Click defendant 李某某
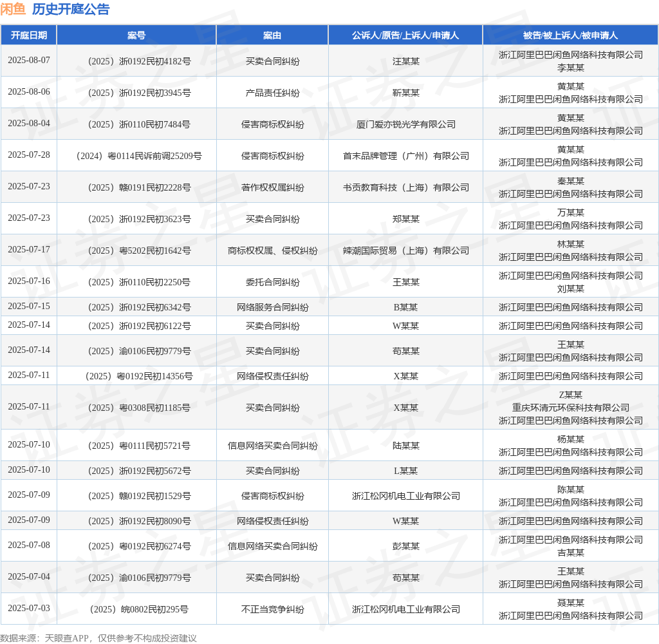659x644 pixels. click(570, 68)
